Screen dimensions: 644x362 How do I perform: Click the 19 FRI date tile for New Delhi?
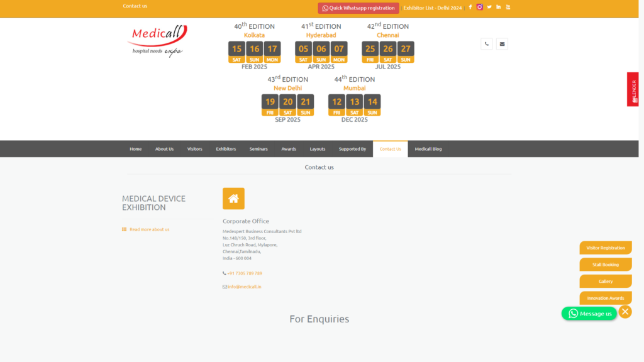click(270, 105)
